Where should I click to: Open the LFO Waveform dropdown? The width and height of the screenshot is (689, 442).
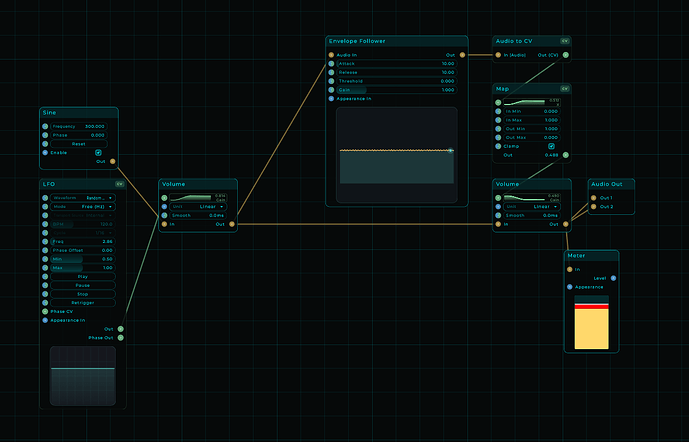point(83,198)
